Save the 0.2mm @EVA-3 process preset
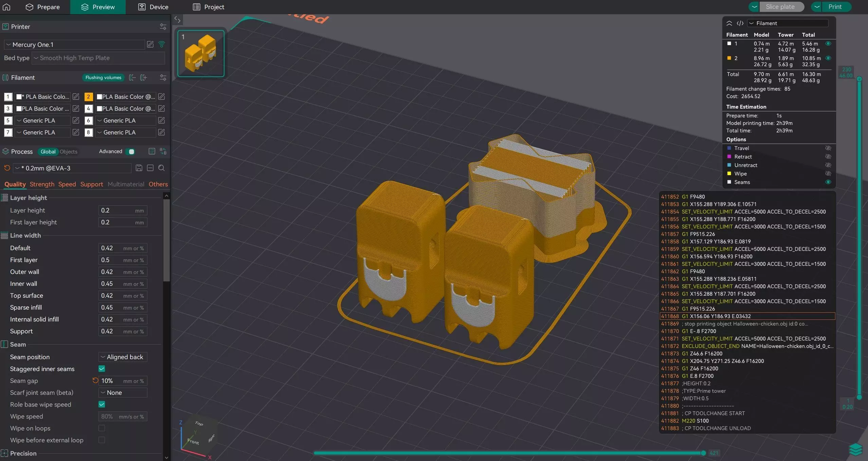 [x=139, y=168]
